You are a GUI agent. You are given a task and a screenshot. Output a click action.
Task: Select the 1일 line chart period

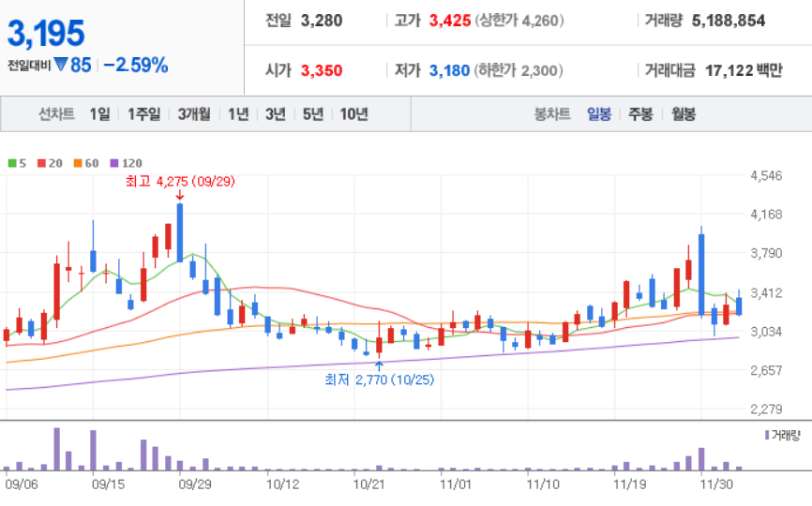point(99,113)
